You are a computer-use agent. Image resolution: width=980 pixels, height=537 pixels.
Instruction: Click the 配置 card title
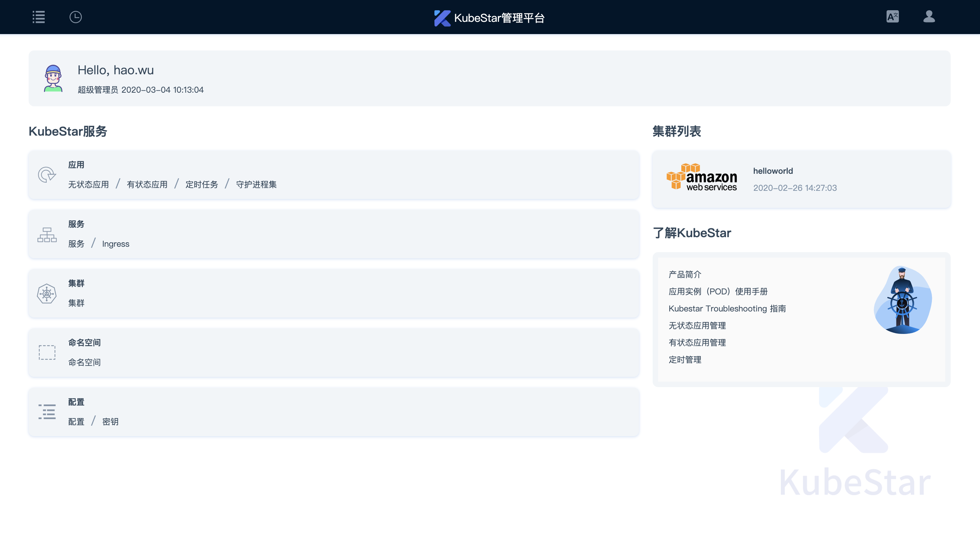tap(76, 402)
